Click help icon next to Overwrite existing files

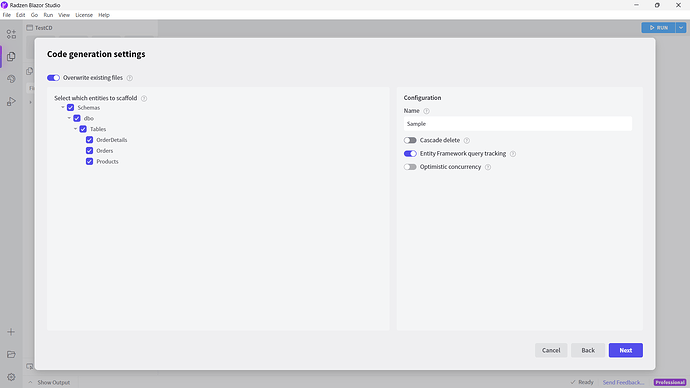tap(130, 78)
